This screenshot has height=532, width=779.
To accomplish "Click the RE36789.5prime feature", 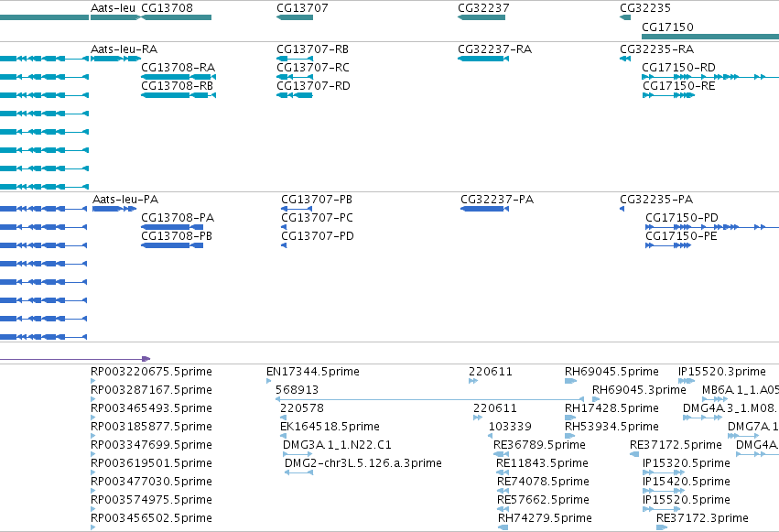I will [x=539, y=445].
